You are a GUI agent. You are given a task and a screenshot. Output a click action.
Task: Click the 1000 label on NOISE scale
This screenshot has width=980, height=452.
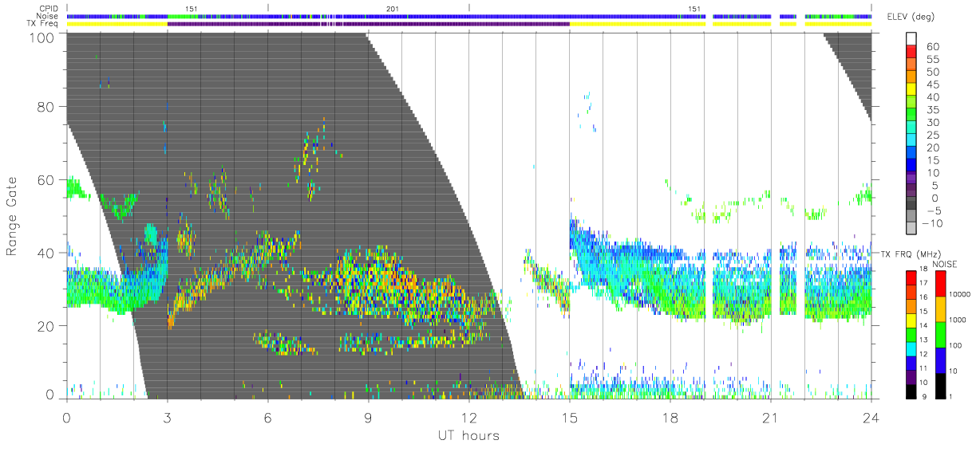click(x=956, y=320)
